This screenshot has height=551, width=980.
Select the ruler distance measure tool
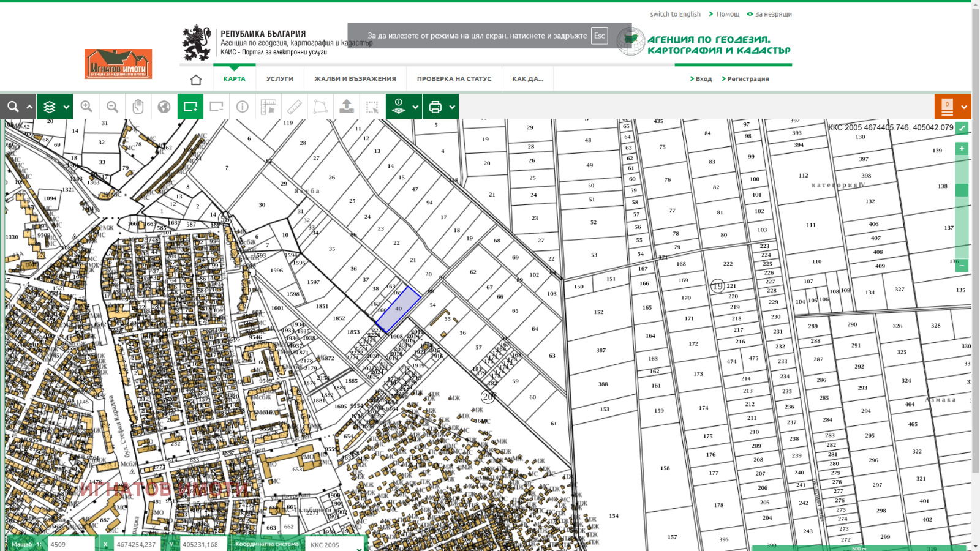coord(295,107)
